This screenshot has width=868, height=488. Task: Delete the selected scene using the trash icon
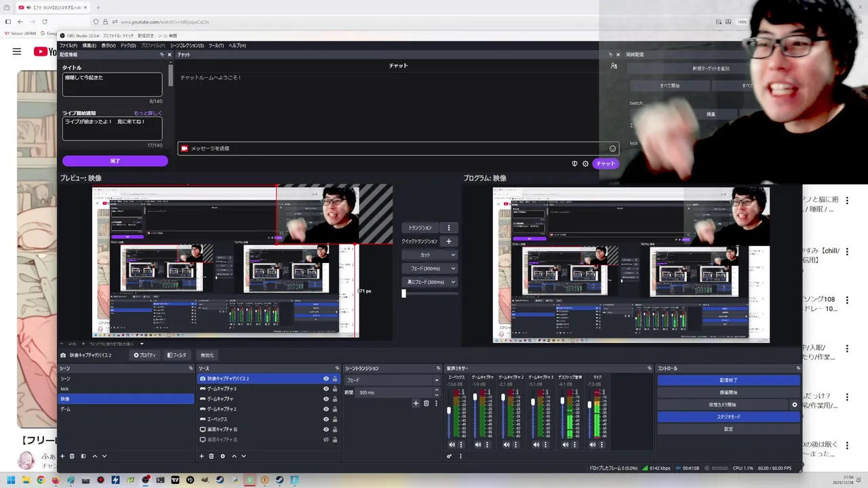[x=72, y=456]
